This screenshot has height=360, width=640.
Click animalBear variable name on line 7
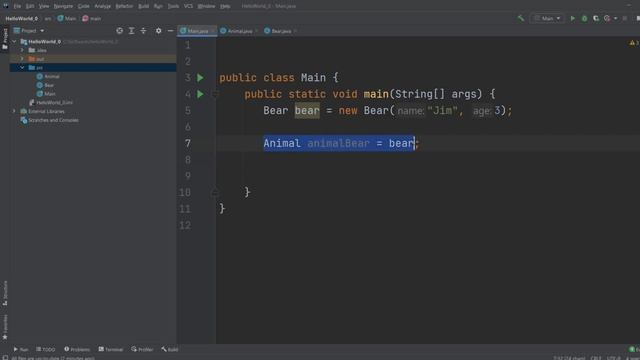point(338,143)
